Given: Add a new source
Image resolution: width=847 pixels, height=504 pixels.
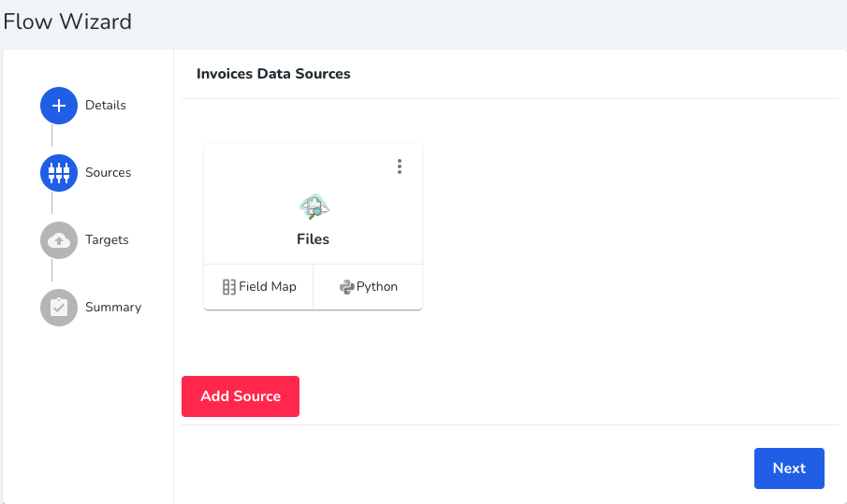Looking at the screenshot, I should point(241,396).
